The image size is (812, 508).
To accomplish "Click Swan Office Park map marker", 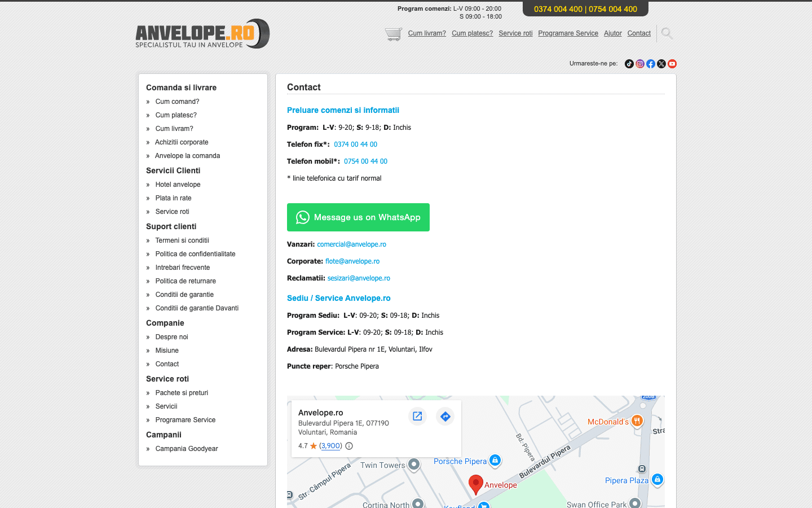I will point(635,503).
